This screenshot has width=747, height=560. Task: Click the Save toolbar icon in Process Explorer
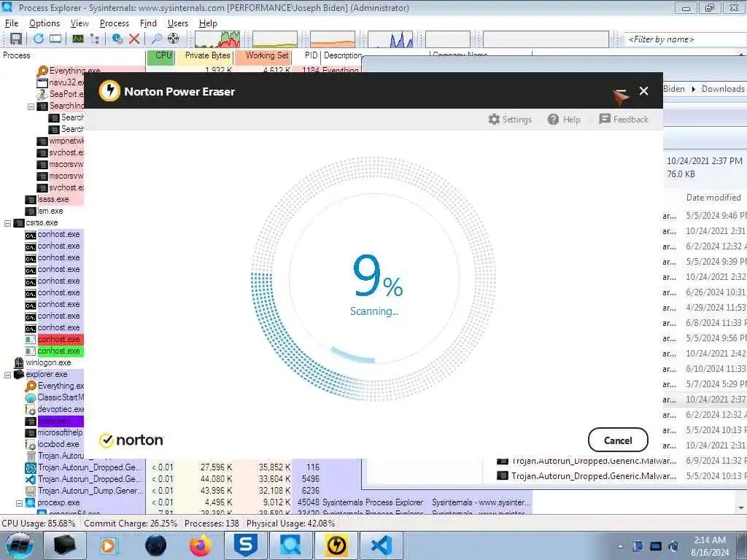[16, 39]
